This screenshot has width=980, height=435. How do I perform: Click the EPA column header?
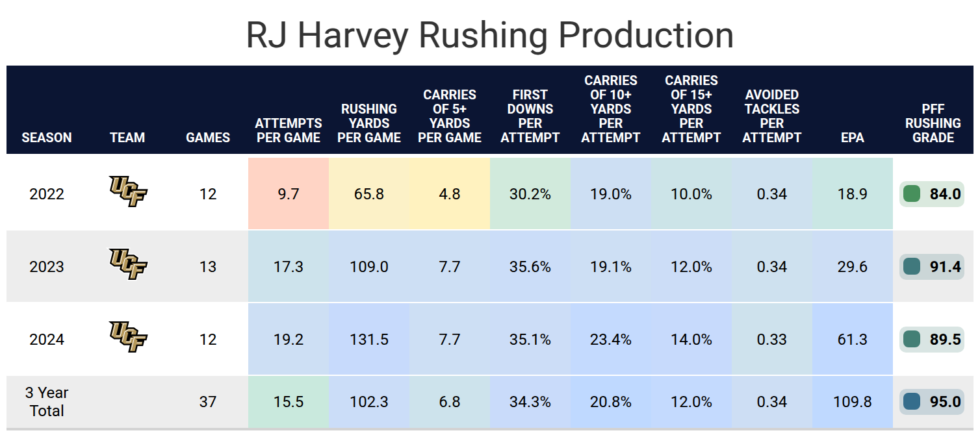click(853, 138)
